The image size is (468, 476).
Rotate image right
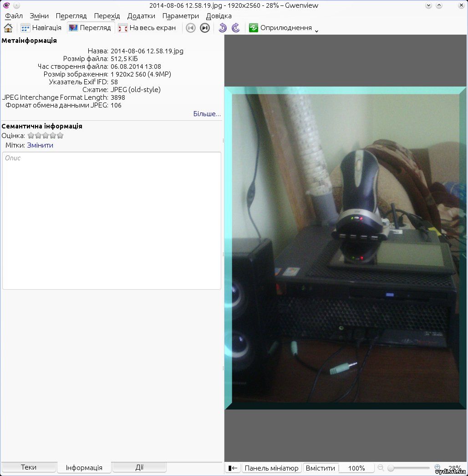click(236, 28)
